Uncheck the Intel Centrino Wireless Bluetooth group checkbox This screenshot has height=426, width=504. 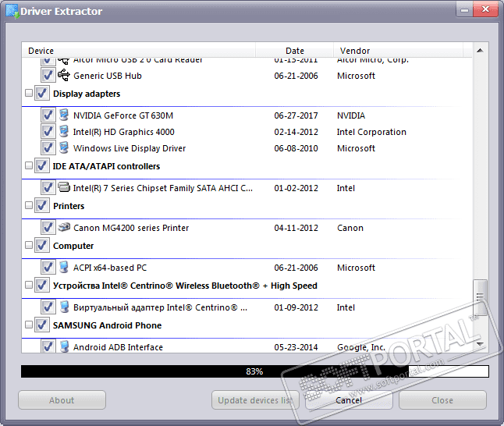point(42,286)
